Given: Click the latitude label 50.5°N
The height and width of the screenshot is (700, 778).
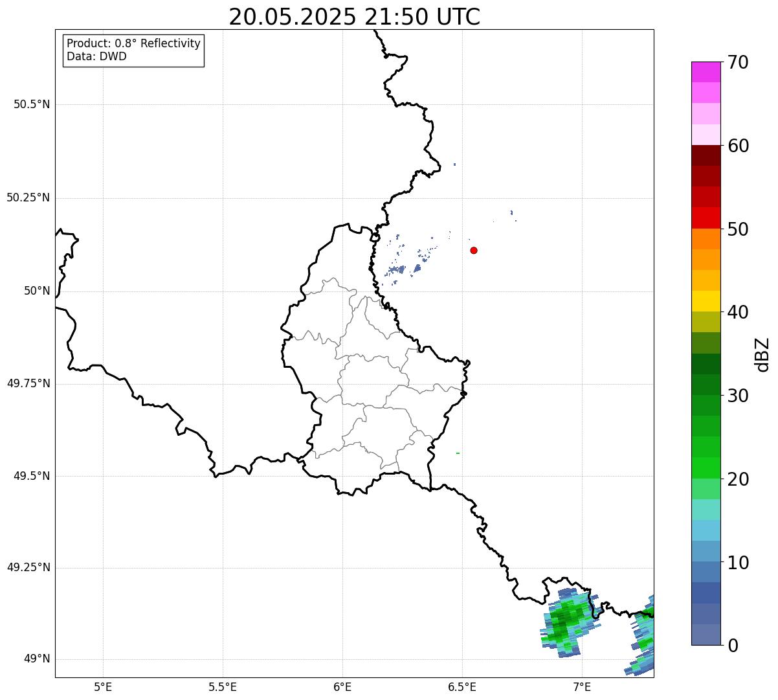Looking at the screenshot, I should coord(32,104).
